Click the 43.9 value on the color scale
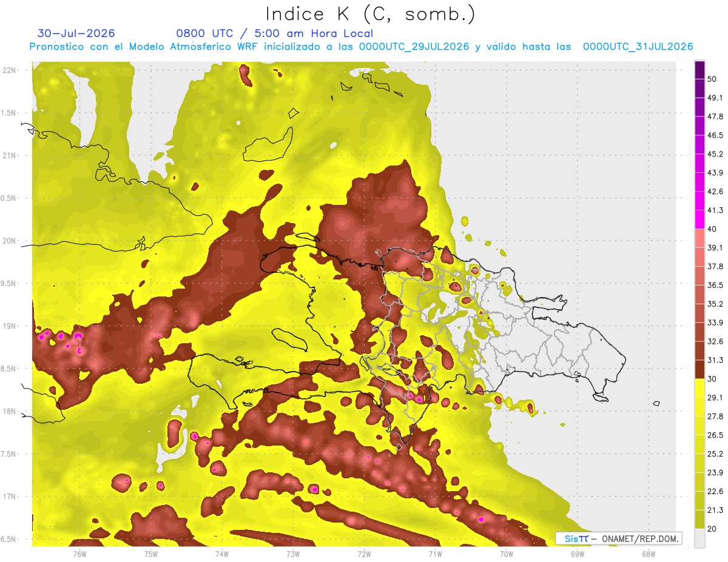The image size is (728, 562). point(715,173)
